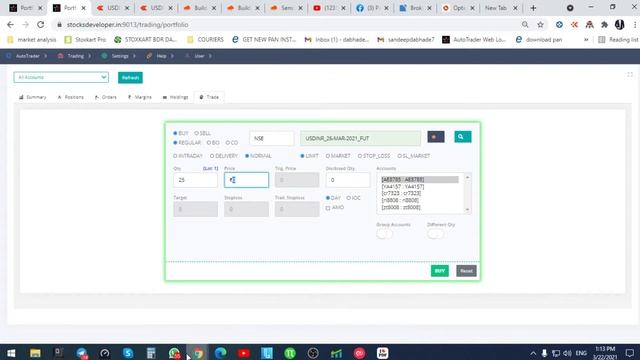Expand the Settings menu
The width and height of the screenshot is (640, 360).
pos(119,56)
